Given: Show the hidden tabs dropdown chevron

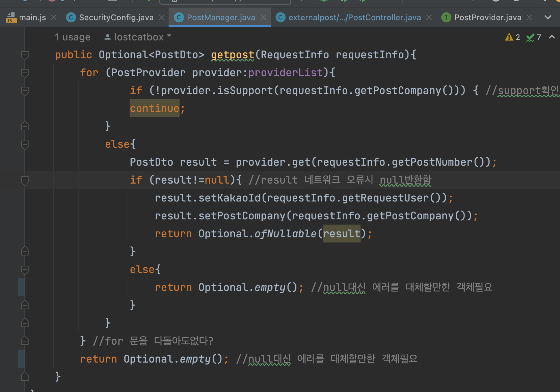Looking at the screenshot, I should pyautogui.click(x=548, y=18).
